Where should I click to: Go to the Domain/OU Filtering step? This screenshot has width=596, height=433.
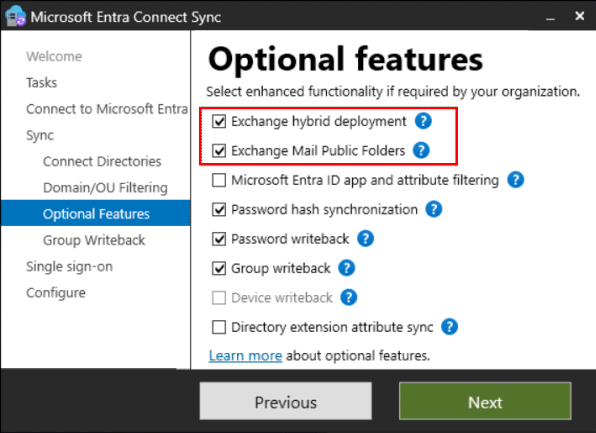(105, 188)
